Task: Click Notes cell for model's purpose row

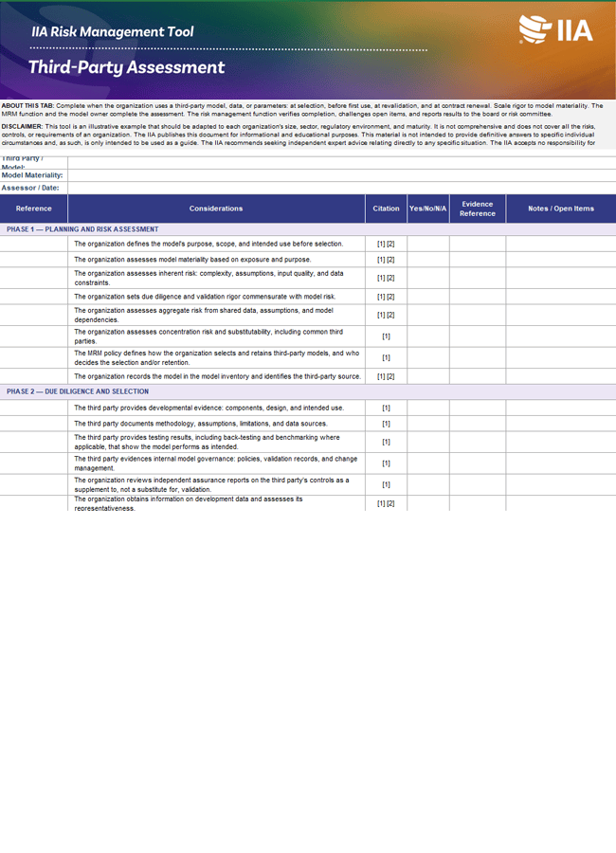Action: point(561,244)
